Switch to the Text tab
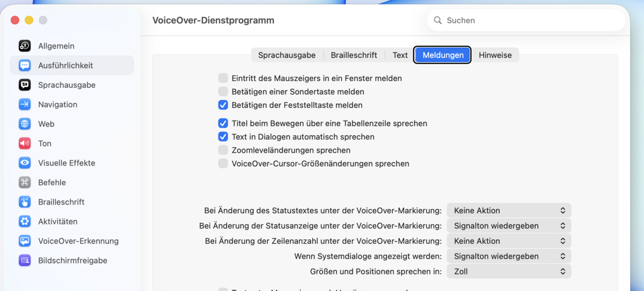Viewport: 644px width, 291px height. 400,55
